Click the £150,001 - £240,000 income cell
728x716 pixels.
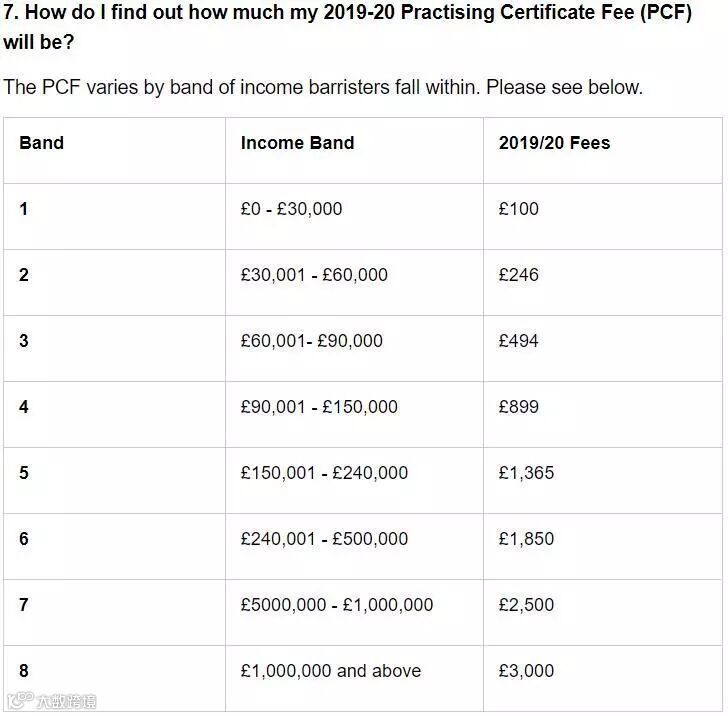point(324,473)
